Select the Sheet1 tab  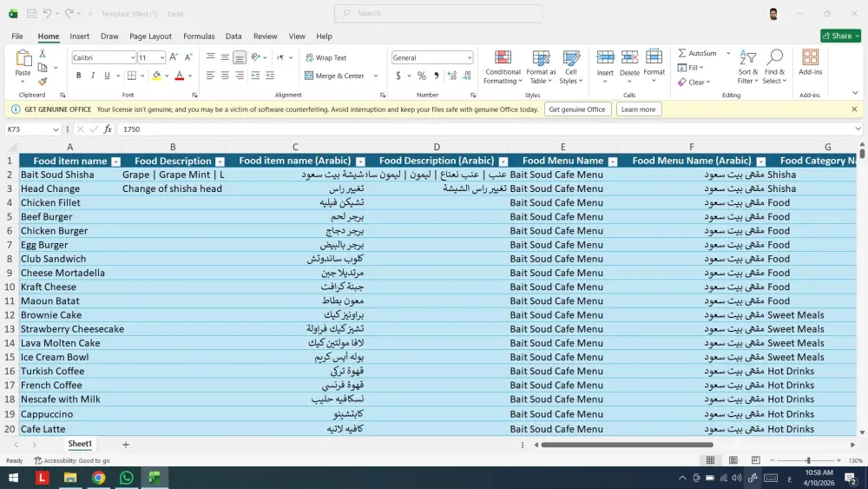(x=80, y=444)
